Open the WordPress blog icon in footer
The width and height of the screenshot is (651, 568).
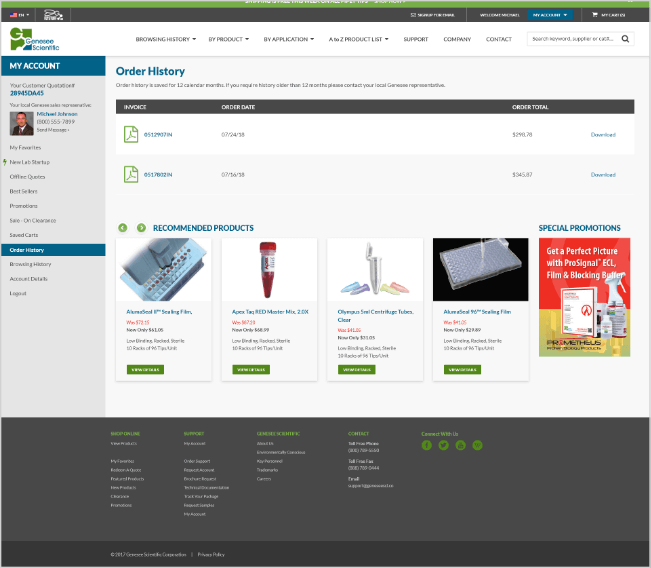477,445
